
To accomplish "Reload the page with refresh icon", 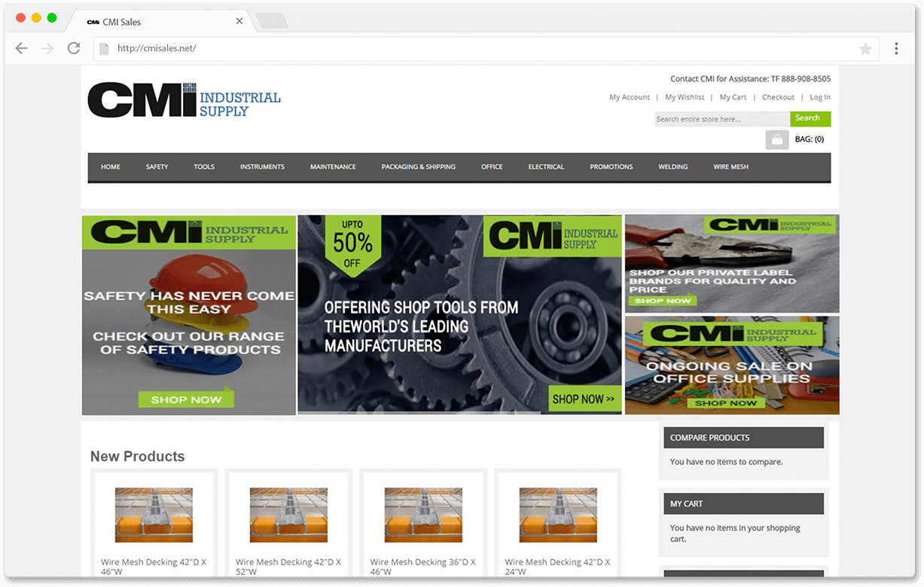I will click(x=74, y=48).
